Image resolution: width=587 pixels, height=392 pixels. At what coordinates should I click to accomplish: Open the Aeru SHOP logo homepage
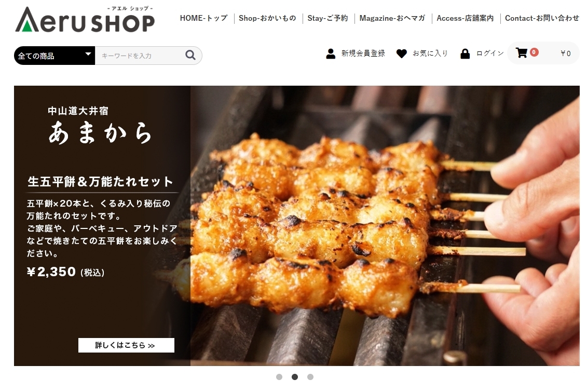(85, 19)
